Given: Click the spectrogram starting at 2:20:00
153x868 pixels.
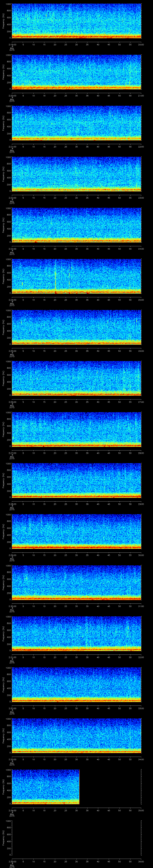Looking at the screenshot, I should [77, 72].
